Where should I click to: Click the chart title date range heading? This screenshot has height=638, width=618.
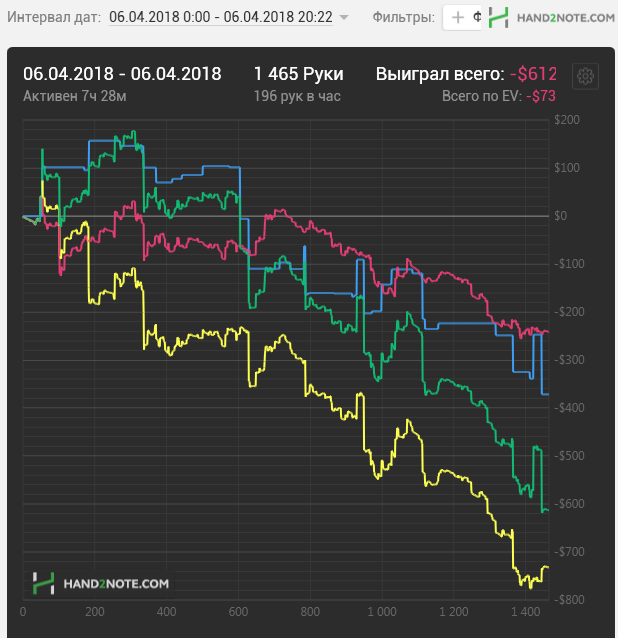pyautogui.click(x=122, y=74)
